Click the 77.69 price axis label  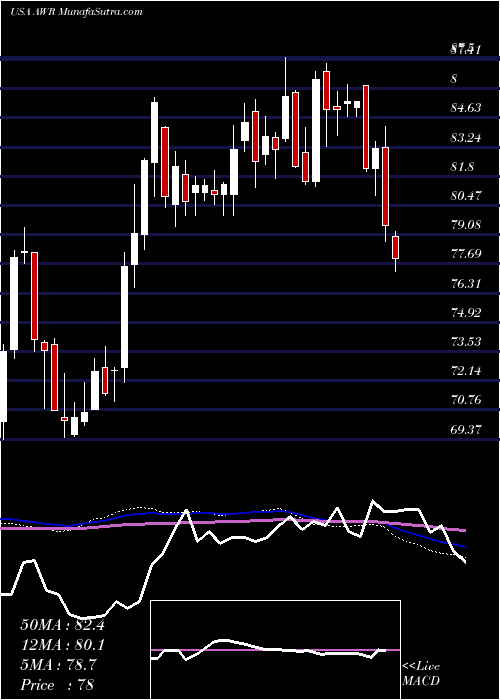[466, 254]
